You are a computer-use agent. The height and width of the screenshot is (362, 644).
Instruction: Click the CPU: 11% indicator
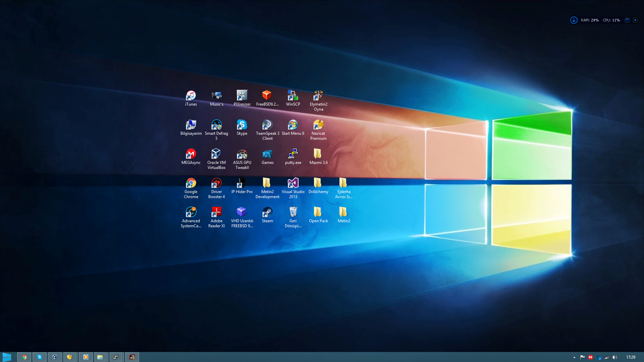(x=611, y=20)
